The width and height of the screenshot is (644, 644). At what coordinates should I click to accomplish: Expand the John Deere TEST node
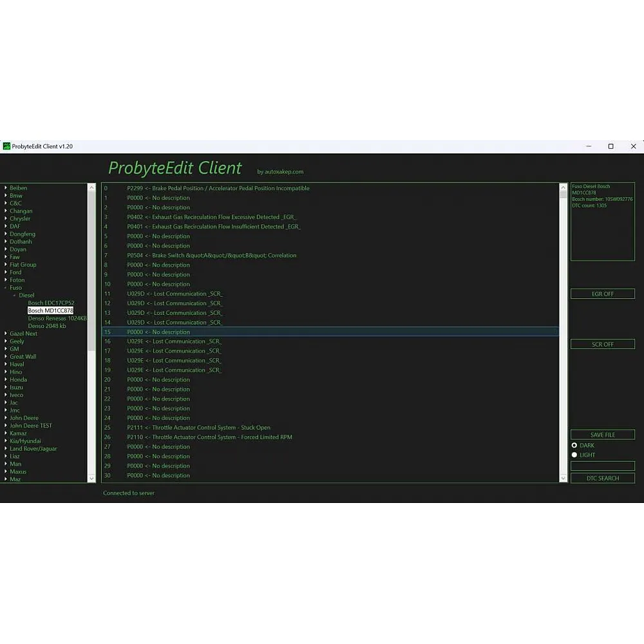click(x=6, y=426)
